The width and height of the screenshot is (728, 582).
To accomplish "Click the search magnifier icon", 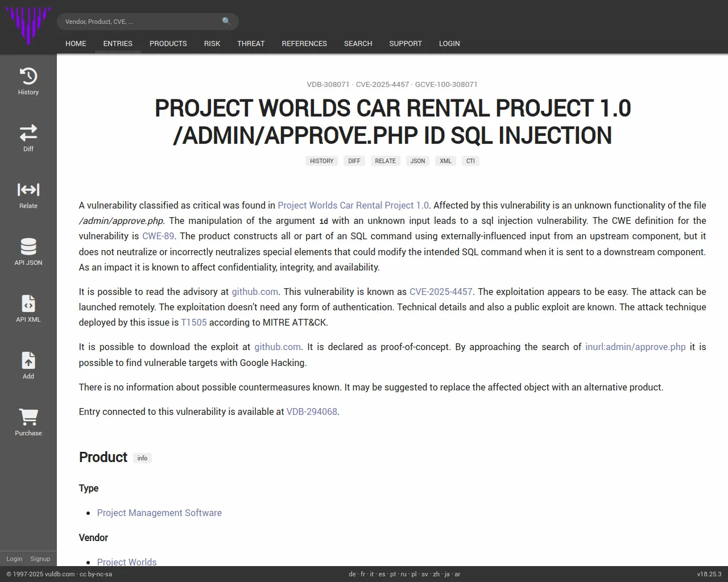I will (x=226, y=21).
